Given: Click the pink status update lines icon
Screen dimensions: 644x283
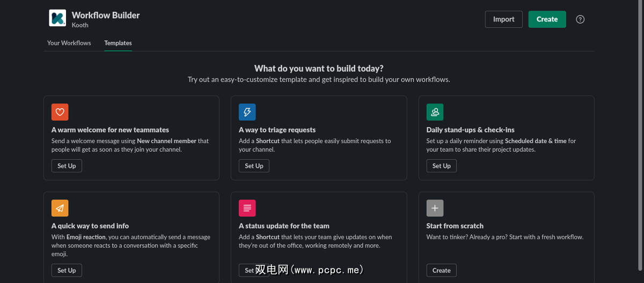Looking at the screenshot, I should pyautogui.click(x=247, y=208).
